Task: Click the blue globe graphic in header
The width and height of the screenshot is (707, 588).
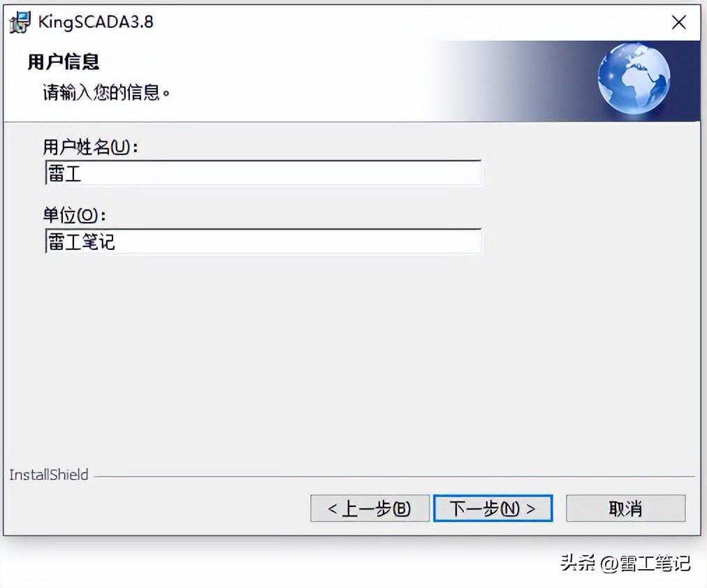Action: [x=634, y=78]
